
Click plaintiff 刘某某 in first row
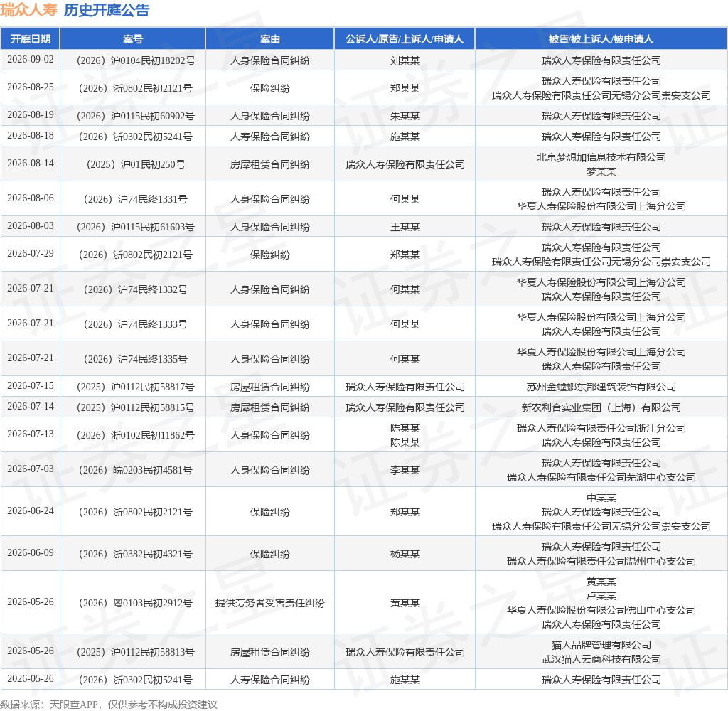[x=405, y=60]
